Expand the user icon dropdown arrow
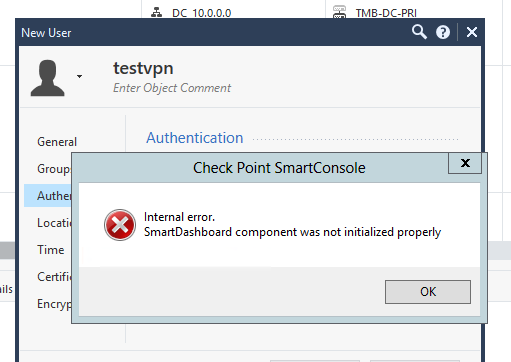The image size is (511, 362). pyautogui.click(x=79, y=76)
